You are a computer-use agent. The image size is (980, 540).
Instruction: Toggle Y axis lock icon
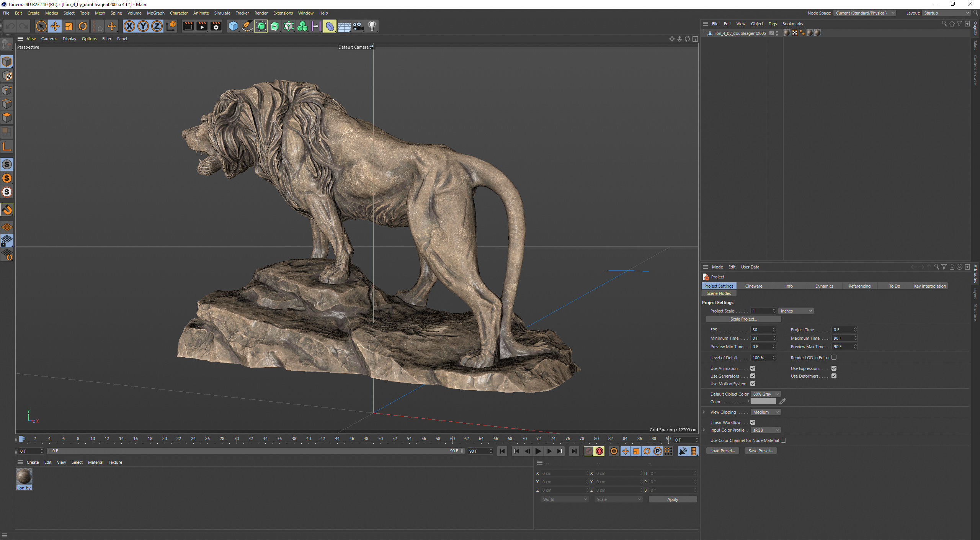(x=143, y=26)
